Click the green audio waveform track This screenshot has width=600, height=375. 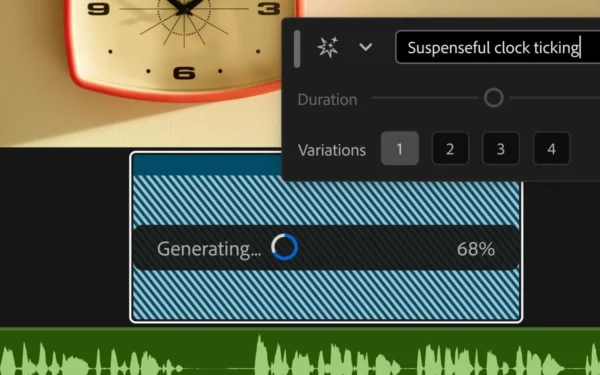point(300,351)
